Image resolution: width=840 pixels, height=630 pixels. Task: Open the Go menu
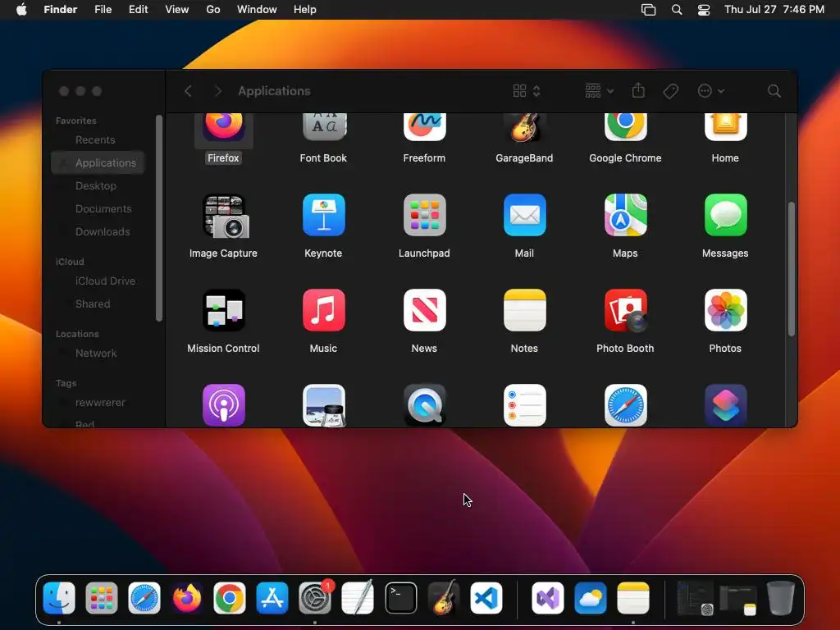213,10
